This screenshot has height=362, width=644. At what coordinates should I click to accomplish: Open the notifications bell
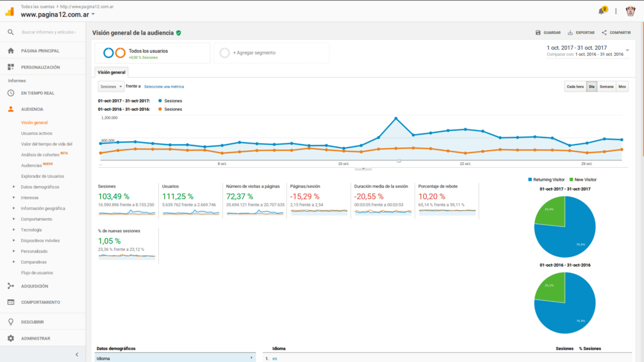click(x=602, y=11)
